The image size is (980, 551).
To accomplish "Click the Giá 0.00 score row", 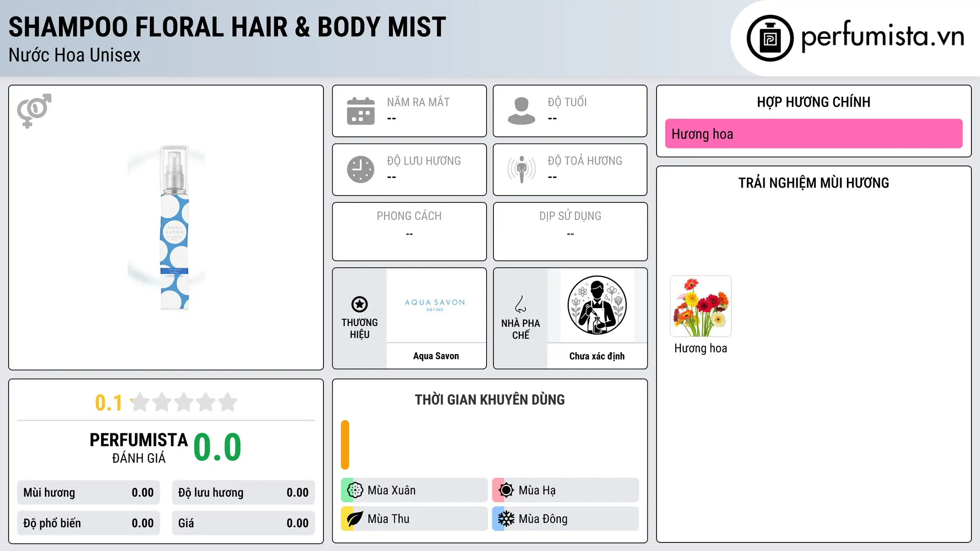I will click(x=243, y=523).
